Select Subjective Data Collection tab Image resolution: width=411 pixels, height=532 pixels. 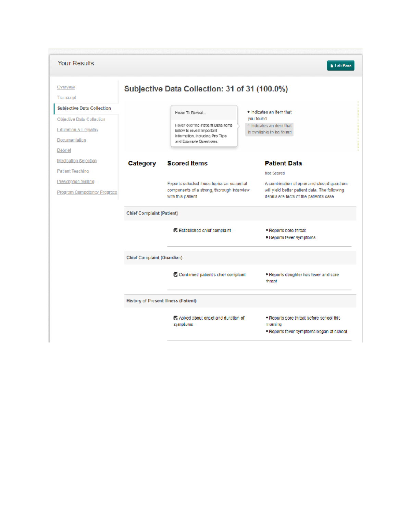[84, 108]
